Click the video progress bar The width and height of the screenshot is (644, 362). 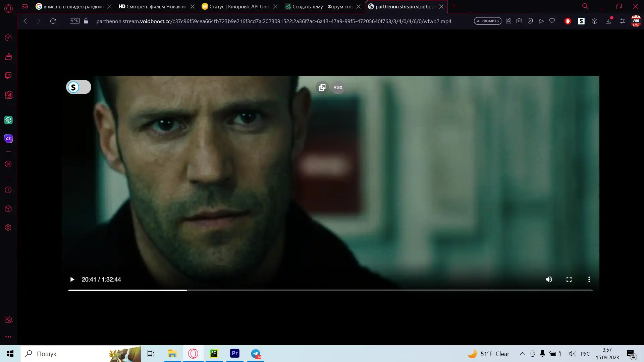click(330, 290)
